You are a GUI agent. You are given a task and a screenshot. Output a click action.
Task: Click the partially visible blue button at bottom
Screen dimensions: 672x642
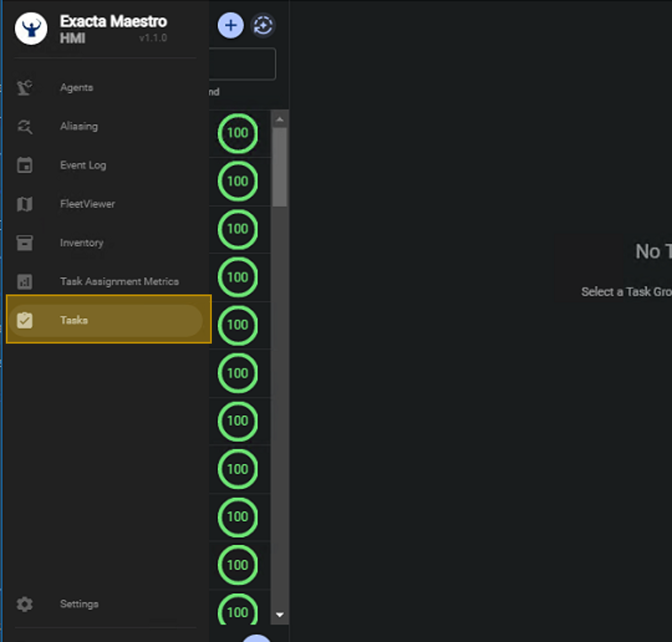(256, 638)
